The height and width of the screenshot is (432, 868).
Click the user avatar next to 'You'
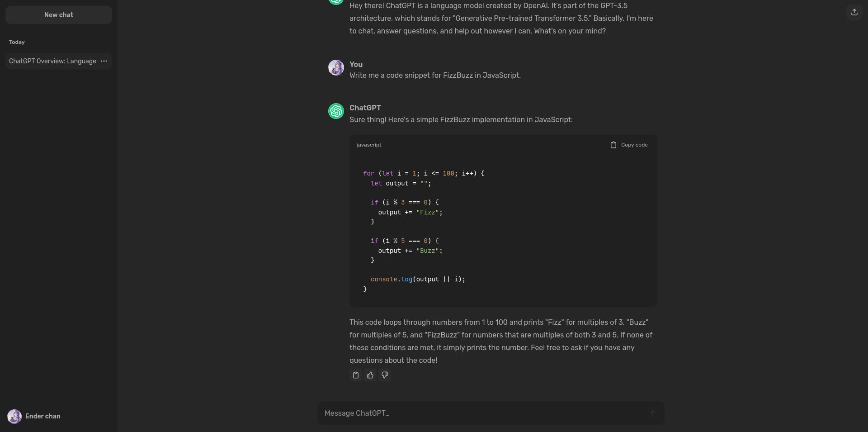(336, 67)
